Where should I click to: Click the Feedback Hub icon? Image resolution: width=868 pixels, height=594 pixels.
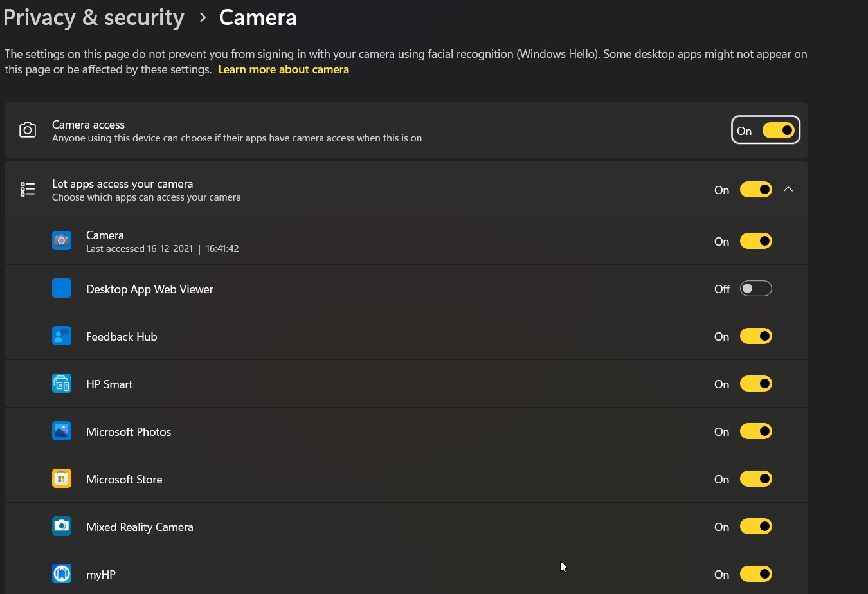click(x=62, y=336)
